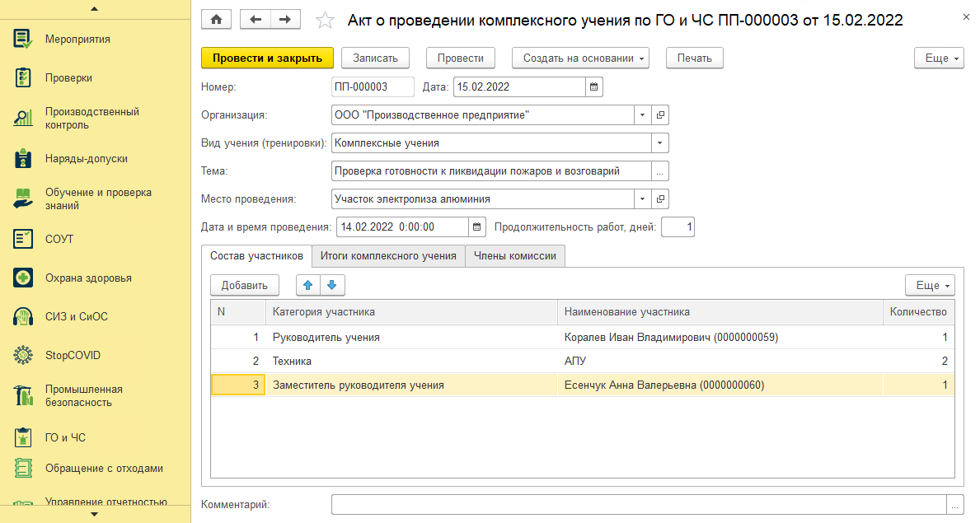Viewport: 980px width, 523px height.
Task: Open Производственный контроль icon in sidebar
Action: coord(22,118)
